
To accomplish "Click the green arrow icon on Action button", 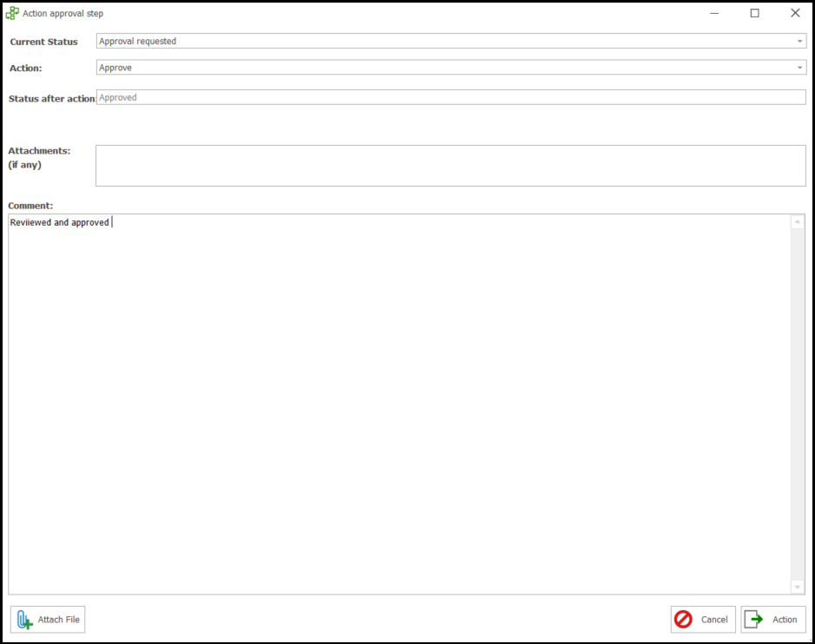I will point(753,620).
